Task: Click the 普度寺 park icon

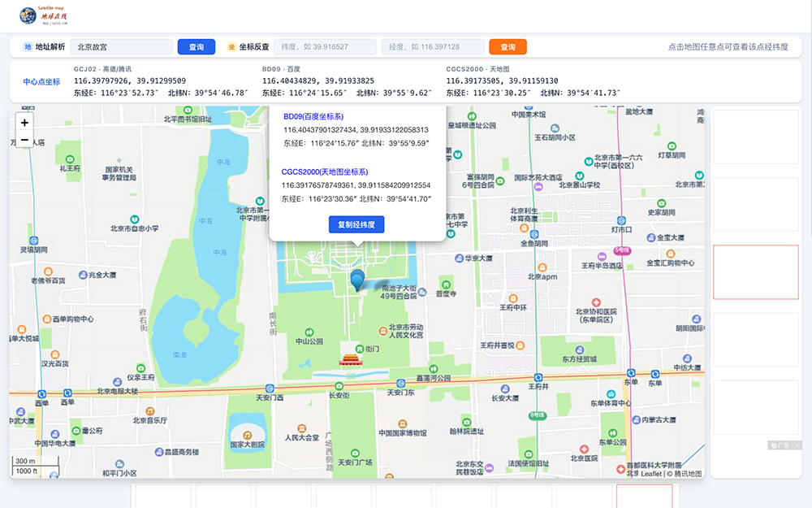Action: click(446, 284)
